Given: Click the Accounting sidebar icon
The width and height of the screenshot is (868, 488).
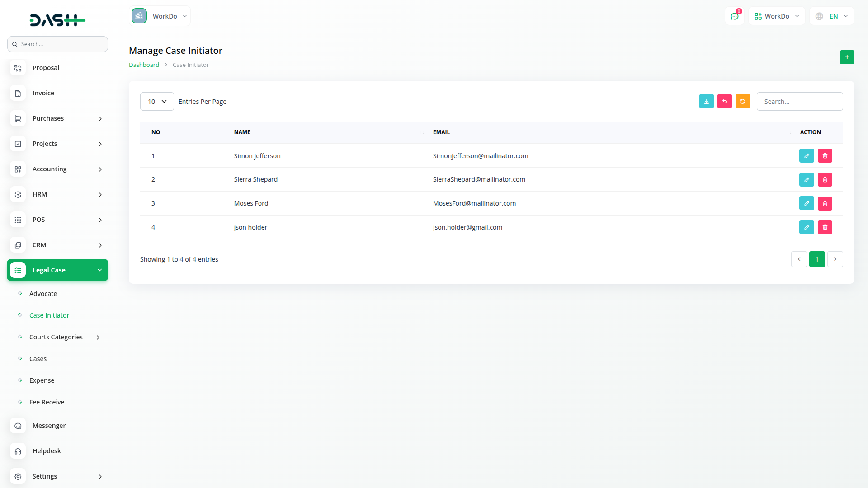Looking at the screenshot, I should 18,169.
